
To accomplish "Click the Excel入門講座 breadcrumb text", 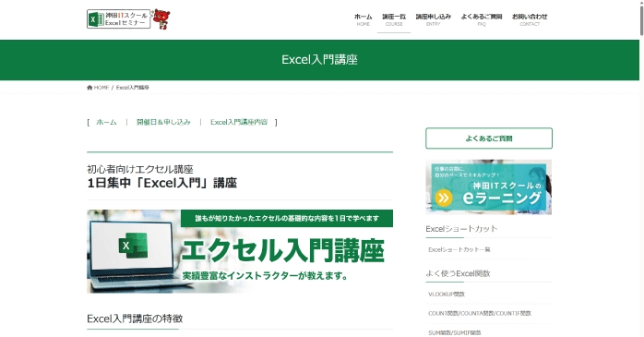I will point(133,88).
